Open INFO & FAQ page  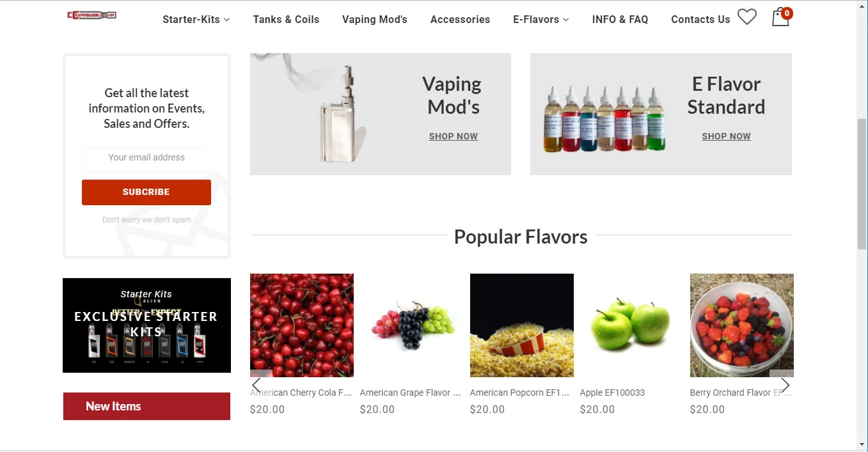[620, 19]
